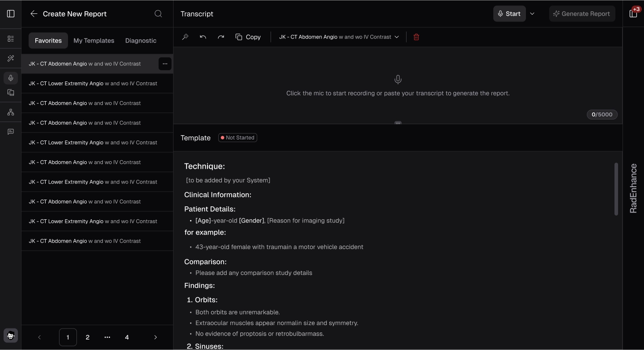This screenshot has height=350, width=644.
Task: Select second row JK - CT Lower Extremity Angio
Action: [x=97, y=84]
